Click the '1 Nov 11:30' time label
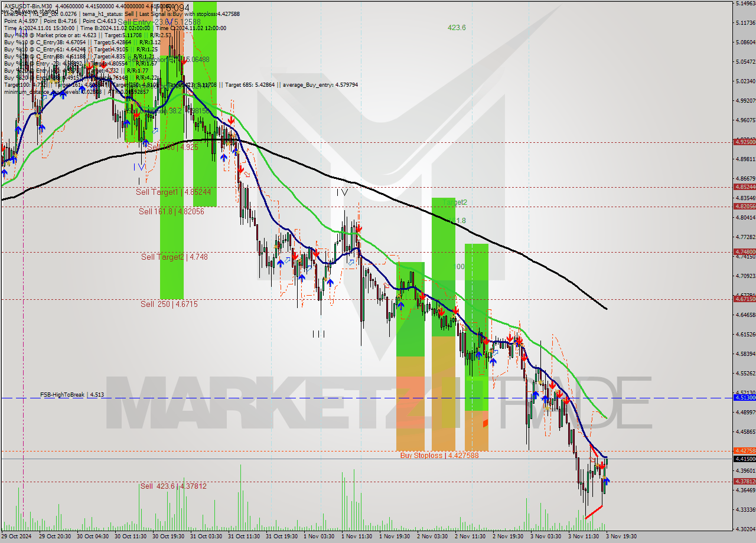This screenshot has width=756, height=543. pyautogui.click(x=357, y=537)
